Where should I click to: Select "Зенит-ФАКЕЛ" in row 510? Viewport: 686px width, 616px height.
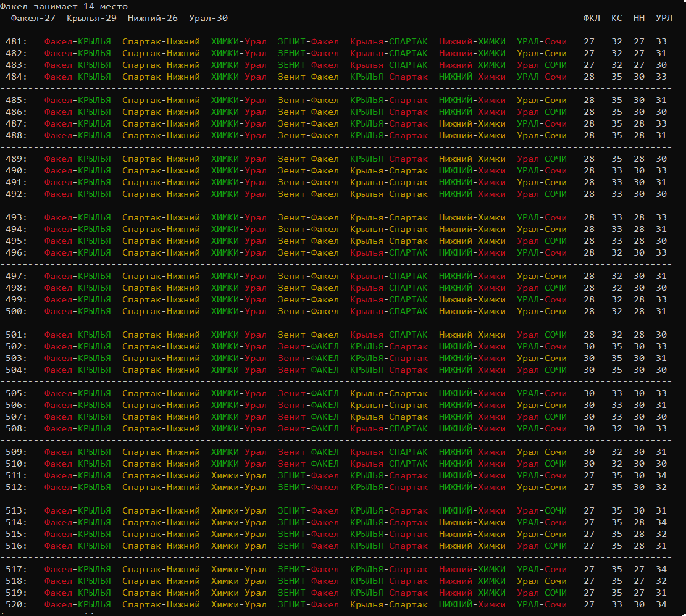309,464
